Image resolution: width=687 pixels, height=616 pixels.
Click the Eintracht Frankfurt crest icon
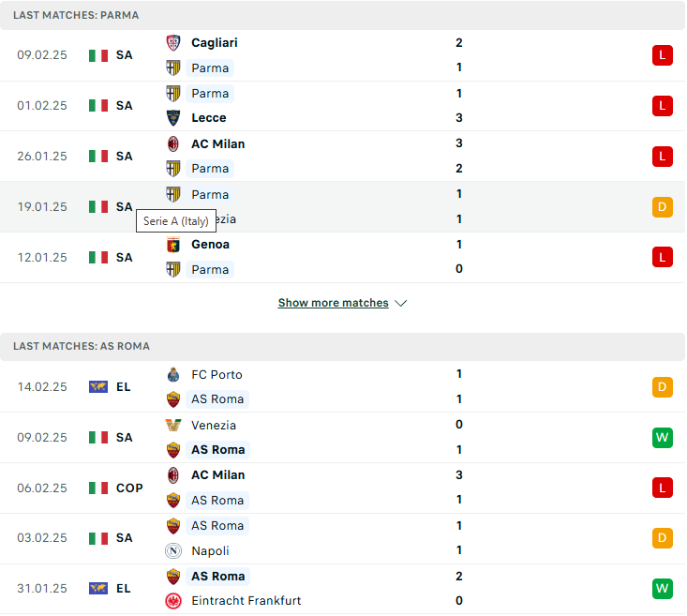coord(173,601)
